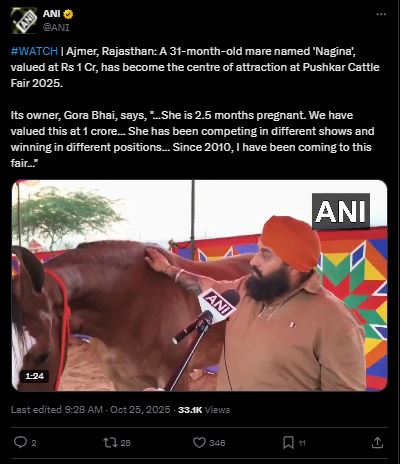Click the repost count of 28
The height and width of the screenshot is (464, 400).
[x=126, y=443]
